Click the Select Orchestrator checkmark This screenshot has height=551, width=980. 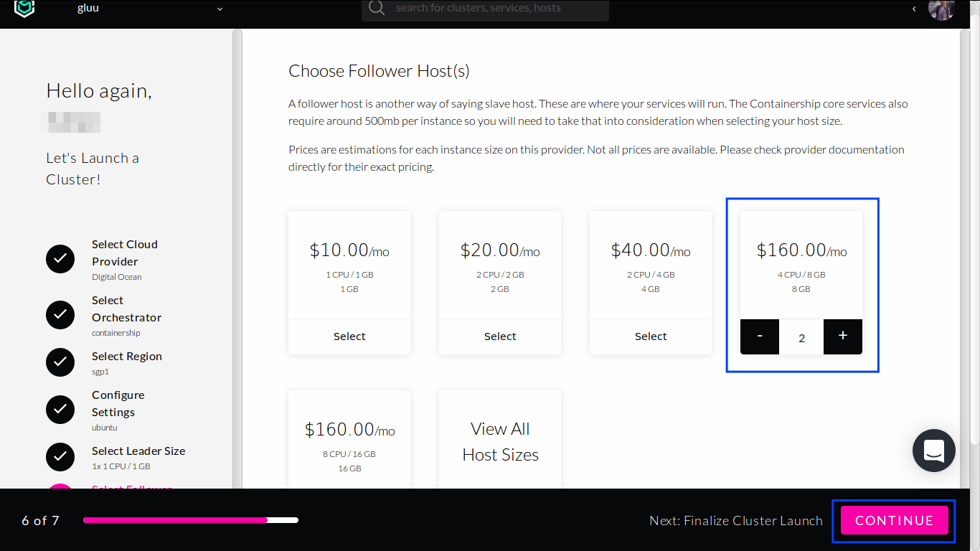tap(60, 315)
